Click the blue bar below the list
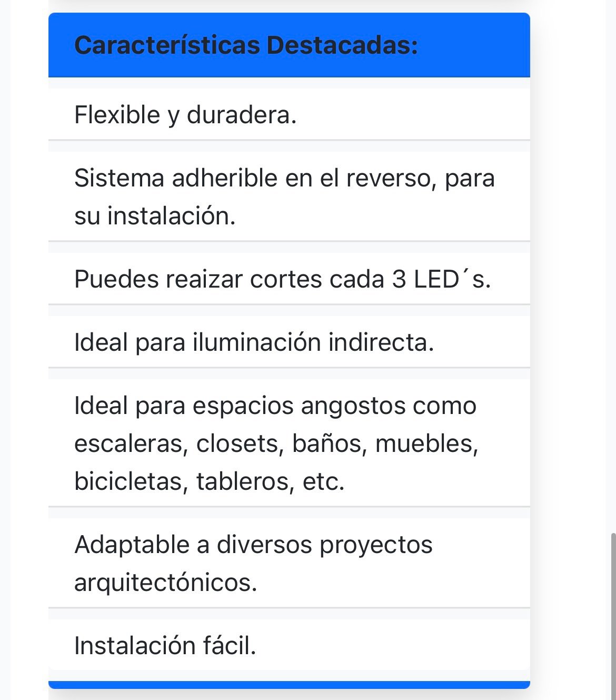This screenshot has width=616, height=700. [x=289, y=685]
